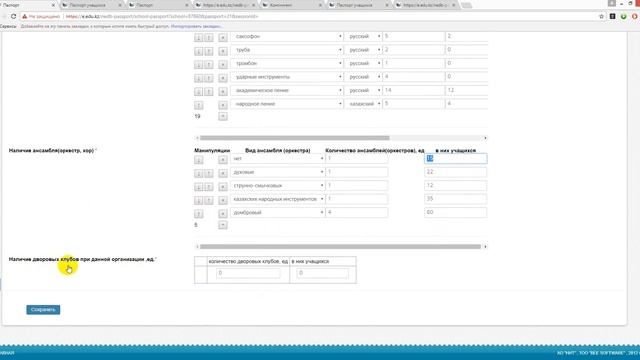Click the browser address bar URL

pyautogui.click(x=162, y=16)
